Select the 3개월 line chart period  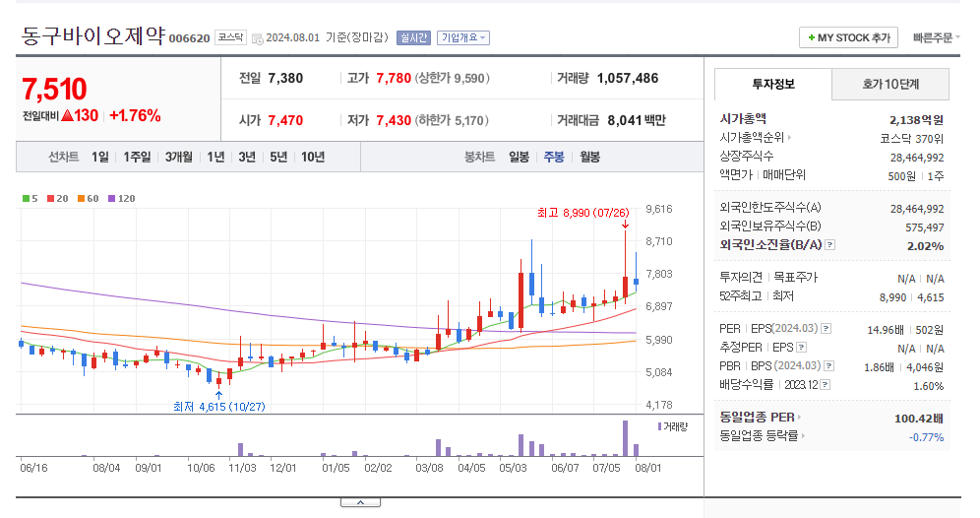coord(179,157)
